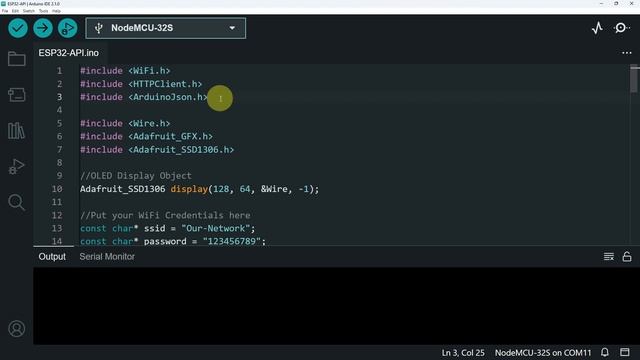Minimize the Arduino IDE window
640x360 pixels.
[601, 4]
